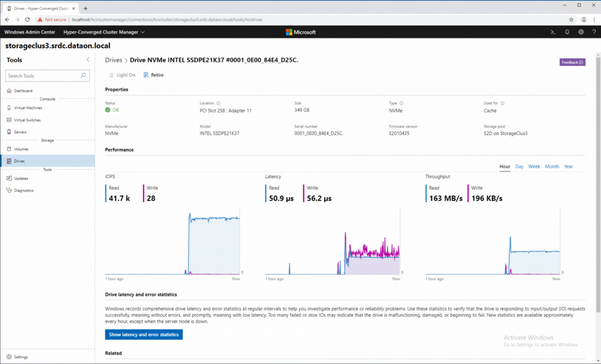Click storageclus3.srdc.dataon.local cluster title
This screenshot has width=601, height=364.
click(x=58, y=46)
